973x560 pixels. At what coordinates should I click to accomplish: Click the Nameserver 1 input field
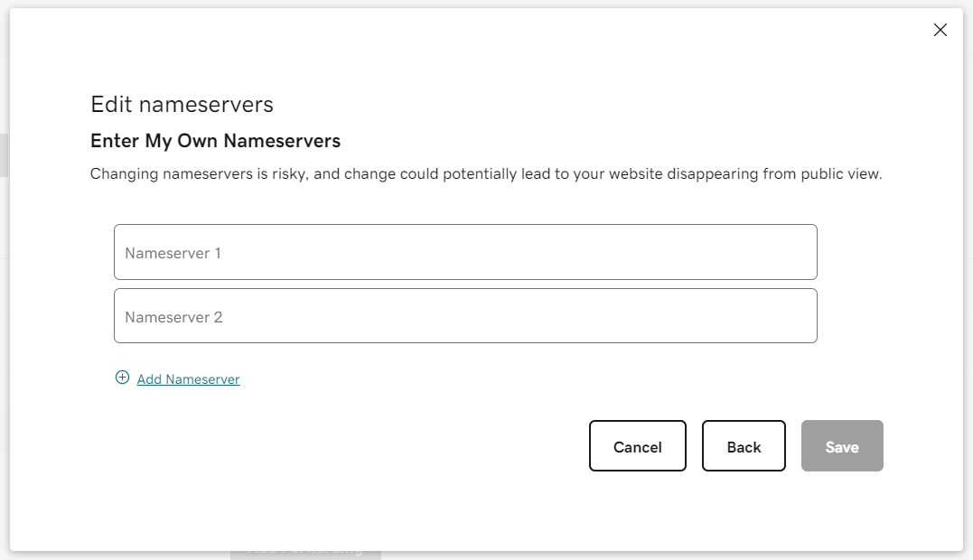click(465, 252)
